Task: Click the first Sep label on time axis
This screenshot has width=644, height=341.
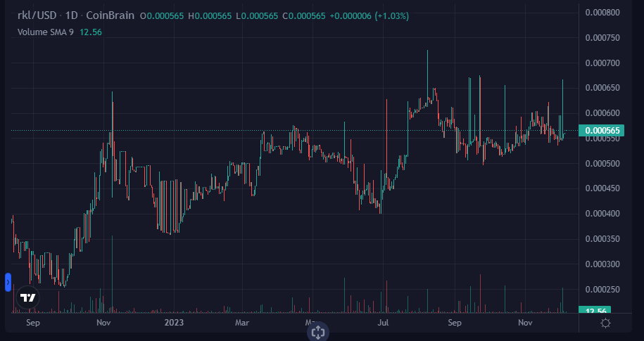Action: (x=33, y=323)
